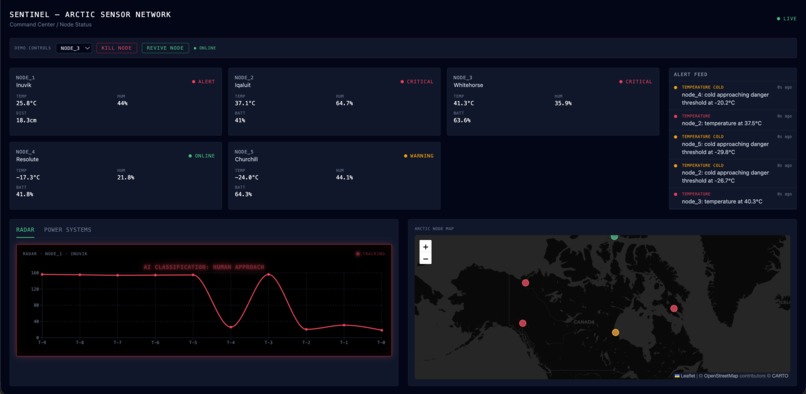Screen dimensions: 806x394
Task: Open the NODE_1 Inuvik card
Action: [x=116, y=102]
